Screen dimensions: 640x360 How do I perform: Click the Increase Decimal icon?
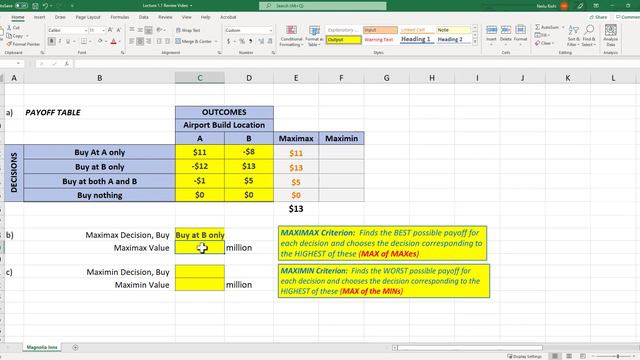click(x=261, y=41)
